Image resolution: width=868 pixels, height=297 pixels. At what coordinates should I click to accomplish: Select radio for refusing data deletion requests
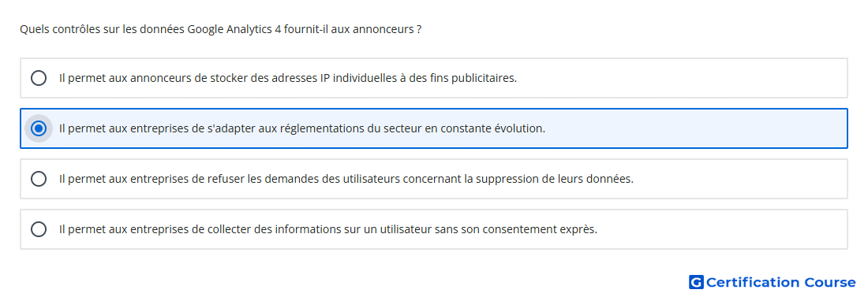39,179
